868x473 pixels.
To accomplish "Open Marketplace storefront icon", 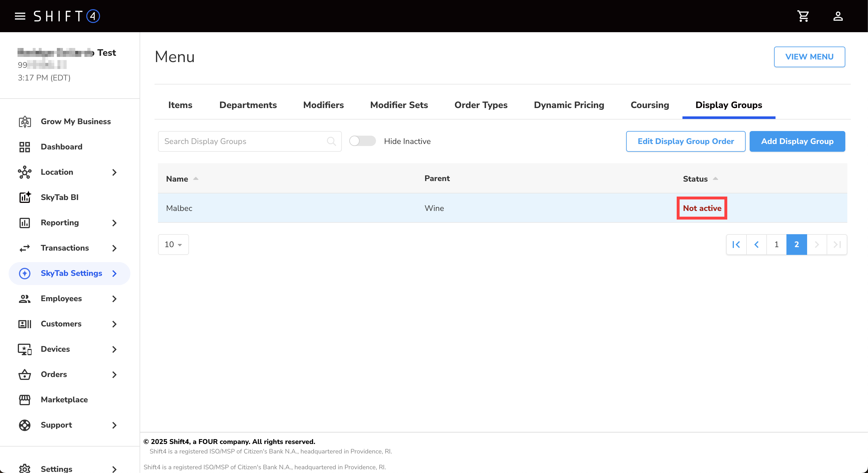I will tap(25, 399).
